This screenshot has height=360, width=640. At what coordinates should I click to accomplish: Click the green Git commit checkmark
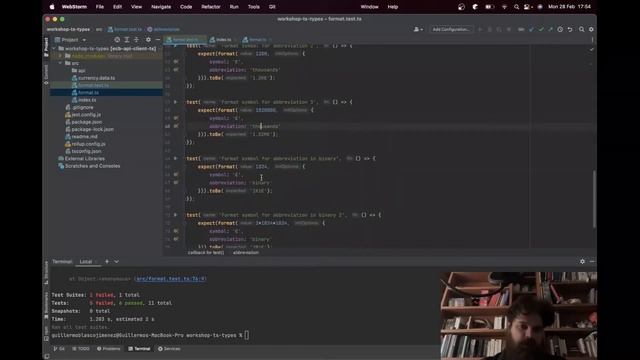tap(541, 29)
